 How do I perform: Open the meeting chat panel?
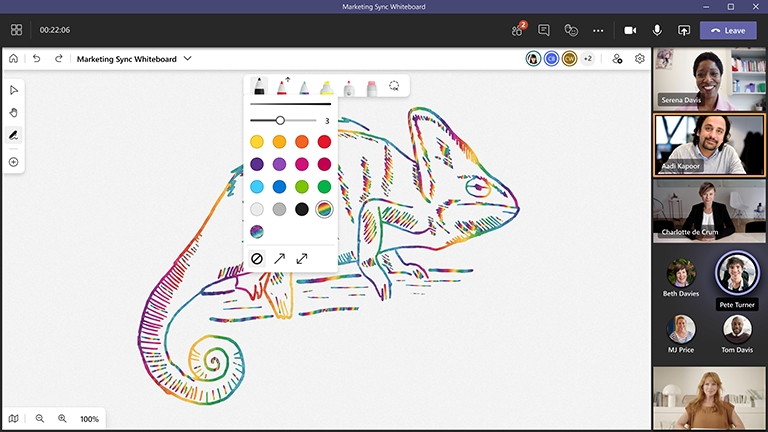tap(544, 30)
